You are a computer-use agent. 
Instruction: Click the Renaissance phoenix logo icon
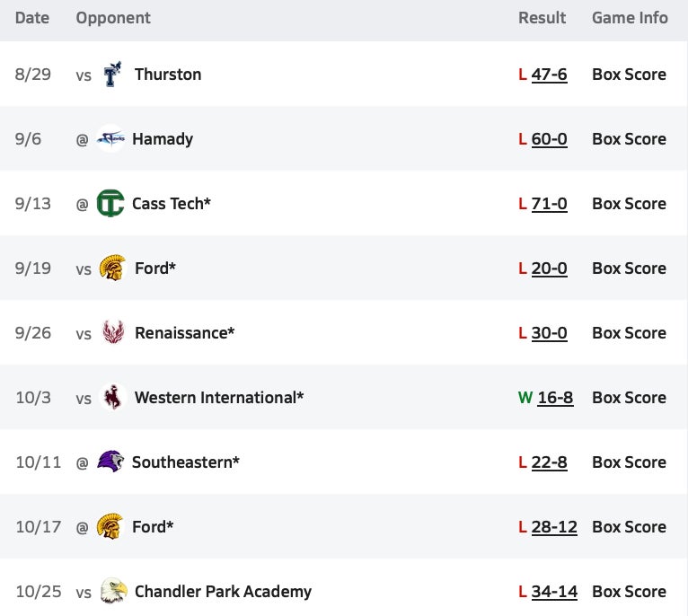112,333
